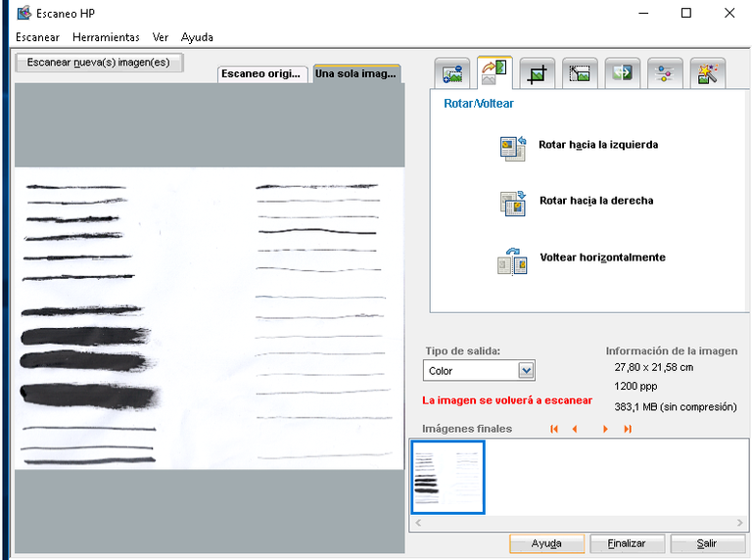752x560 pixels.
Task: Open the sliders adjustment tool tab
Action: click(663, 73)
